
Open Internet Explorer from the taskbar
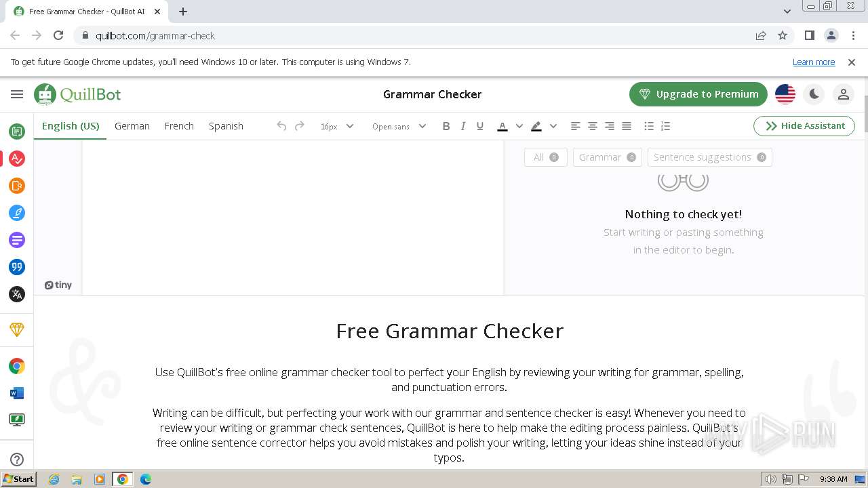coord(54,479)
